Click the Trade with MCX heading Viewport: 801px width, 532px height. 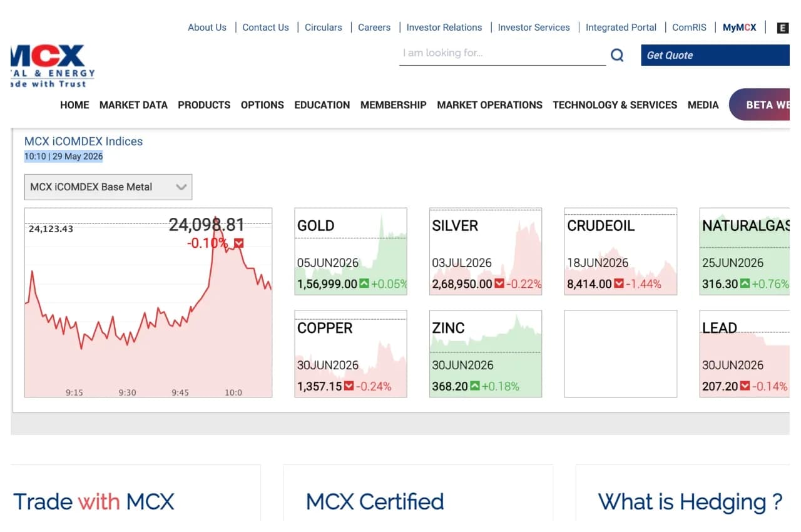[94, 502]
